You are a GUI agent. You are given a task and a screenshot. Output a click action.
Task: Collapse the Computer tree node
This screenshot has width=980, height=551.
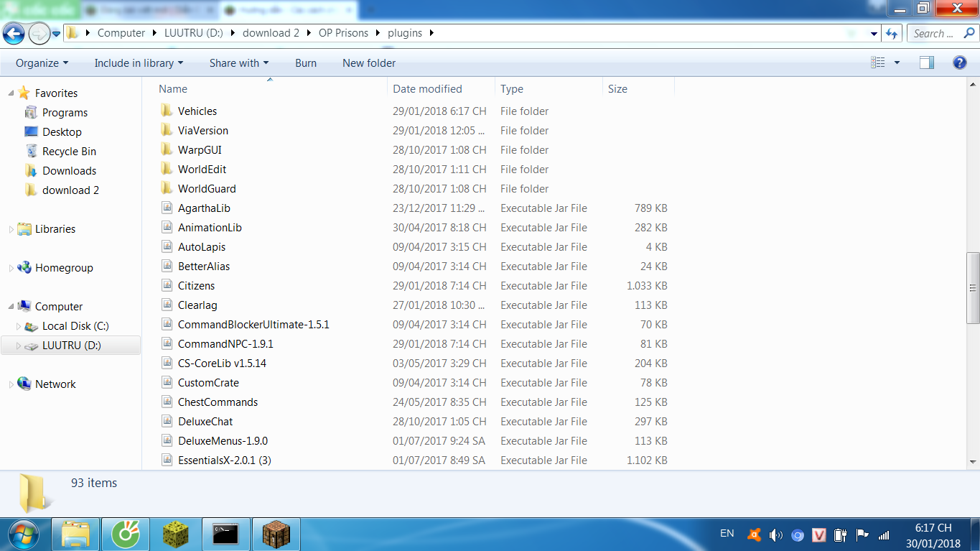click(x=11, y=307)
